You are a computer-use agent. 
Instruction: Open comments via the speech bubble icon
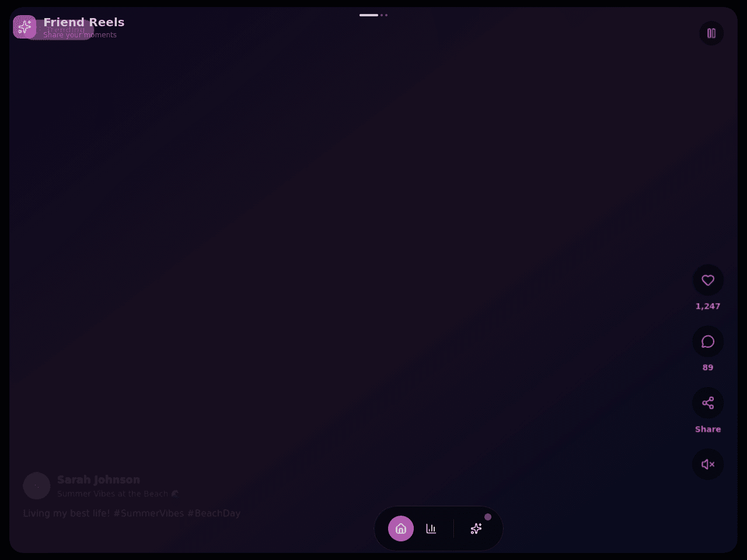708,342
